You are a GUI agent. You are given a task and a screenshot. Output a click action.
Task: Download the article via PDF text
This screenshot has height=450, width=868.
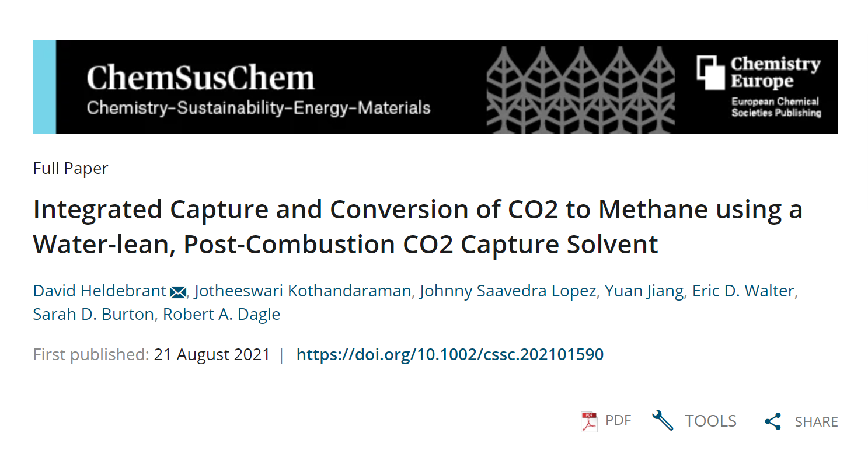pyautogui.click(x=618, y=420)
